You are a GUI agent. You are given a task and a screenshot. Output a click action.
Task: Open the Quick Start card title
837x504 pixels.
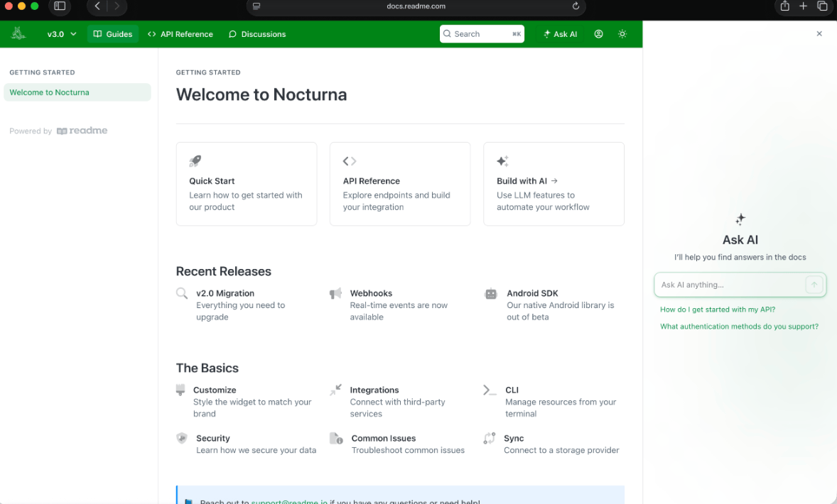(212, 181)
